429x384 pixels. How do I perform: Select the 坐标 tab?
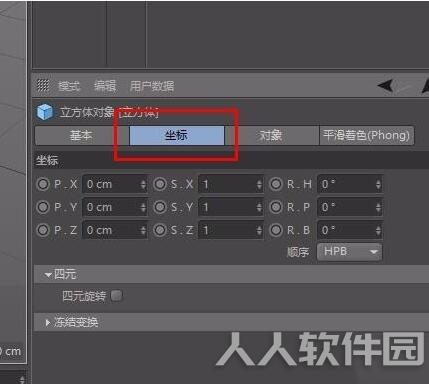click(x=177, y=135)
